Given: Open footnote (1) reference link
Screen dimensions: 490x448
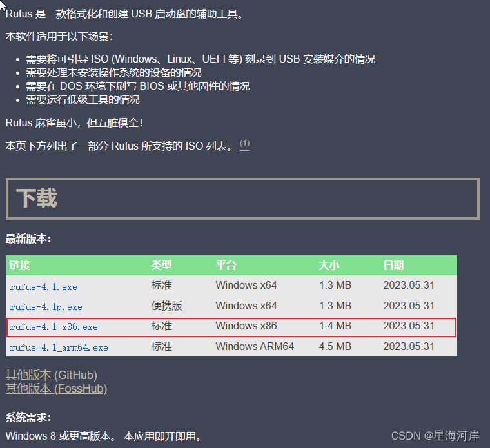Looking at the screenshot, I should [x=244, y=144].
